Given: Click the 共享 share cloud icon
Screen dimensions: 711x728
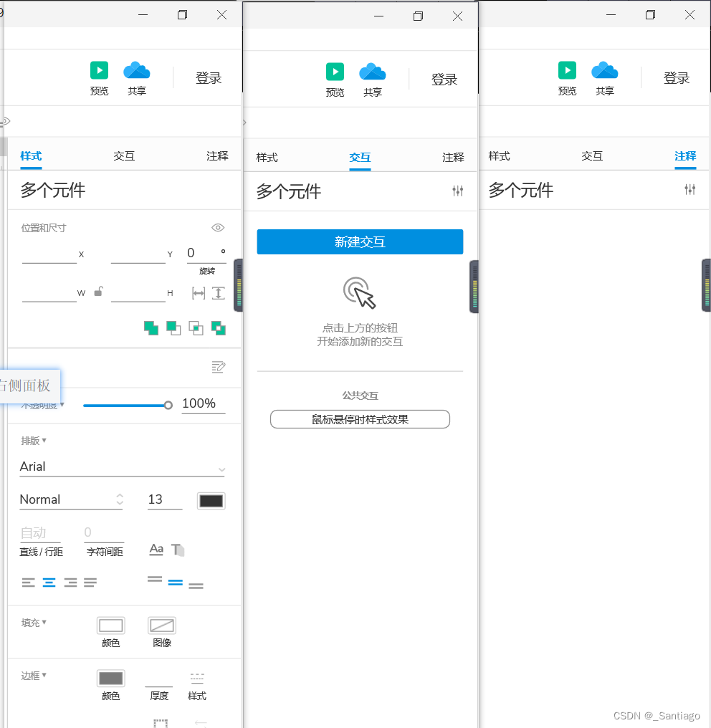Looking at the screenshot, I should [x=136, y=70].
